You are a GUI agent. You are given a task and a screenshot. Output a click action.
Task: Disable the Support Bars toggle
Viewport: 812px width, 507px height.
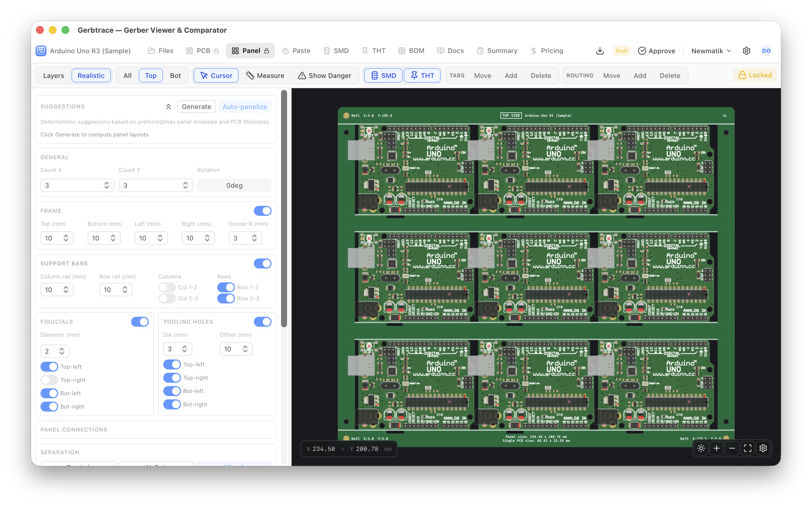[263, 263]
